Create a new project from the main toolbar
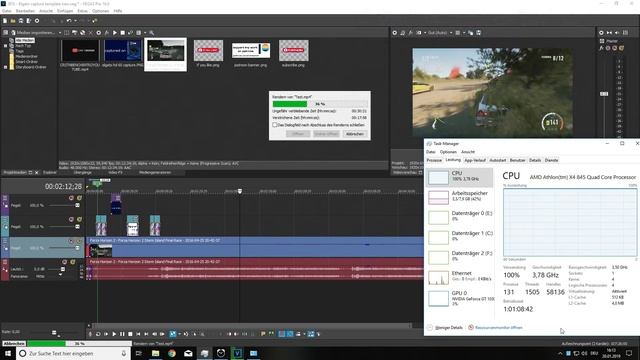 pyautogui.click(x=5, y=20)
